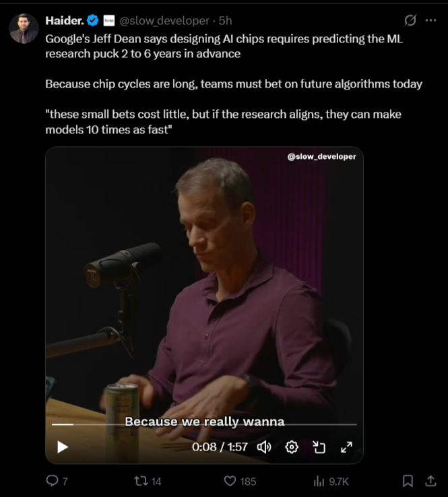The height and width of the screenshot is (497, 448).
Task: Bookmark this post
Action: click(x=408, y=481)
